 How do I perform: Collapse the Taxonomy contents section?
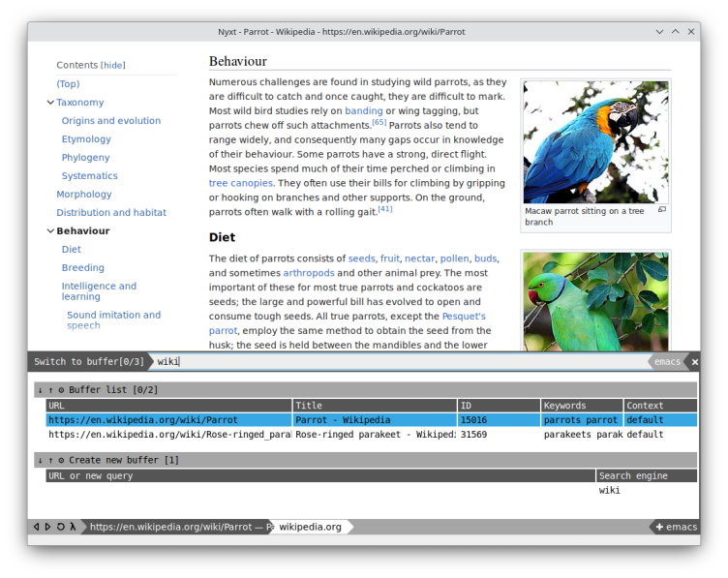pos(50,102)
